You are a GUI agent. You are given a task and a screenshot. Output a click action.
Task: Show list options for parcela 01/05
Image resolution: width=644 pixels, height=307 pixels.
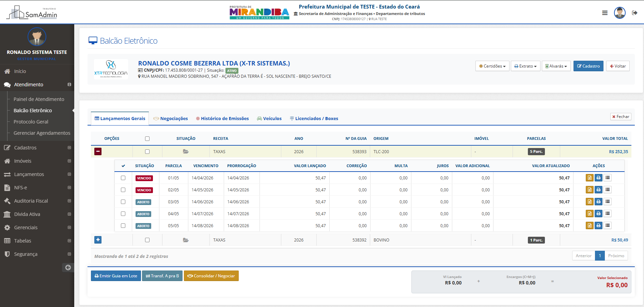point(608,178)
